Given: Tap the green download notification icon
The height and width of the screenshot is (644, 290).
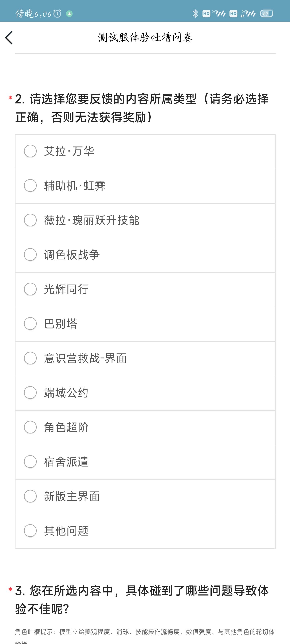Looking at the screenshot, I should pos(69,13).
